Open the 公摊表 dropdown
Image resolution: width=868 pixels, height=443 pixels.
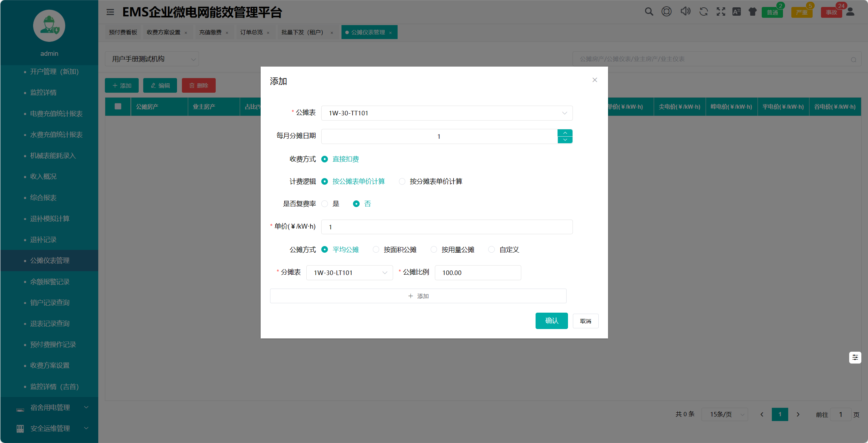coord(447,113)
